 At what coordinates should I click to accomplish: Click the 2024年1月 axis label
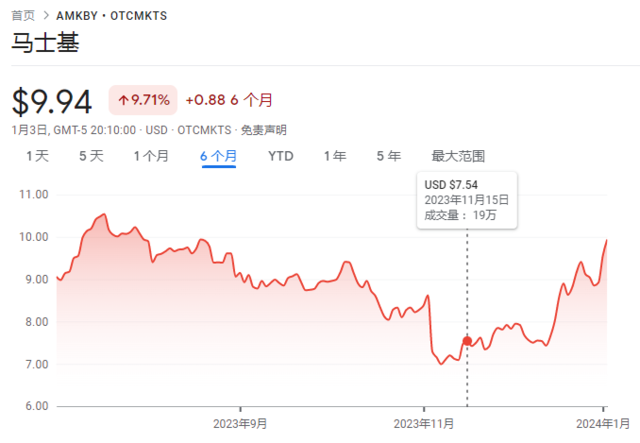point(603,424)
